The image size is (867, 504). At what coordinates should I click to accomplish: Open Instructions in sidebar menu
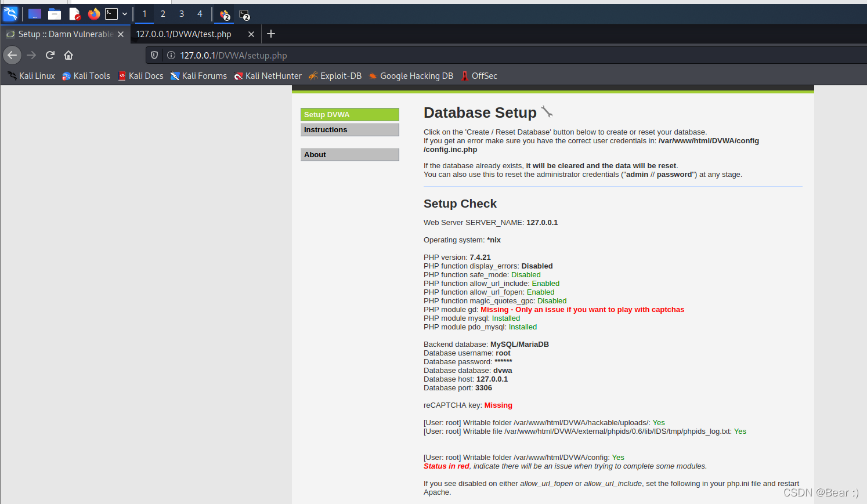pos(350,130)
